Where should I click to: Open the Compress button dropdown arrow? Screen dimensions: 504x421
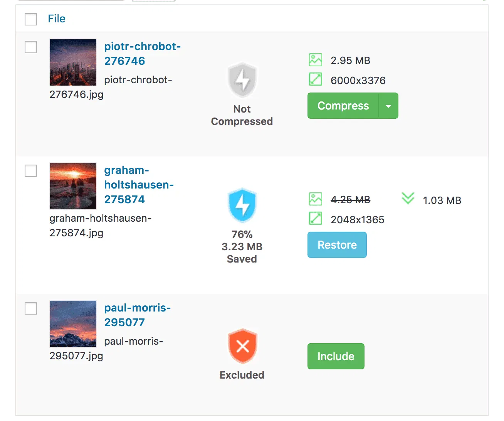coord(389,105)
